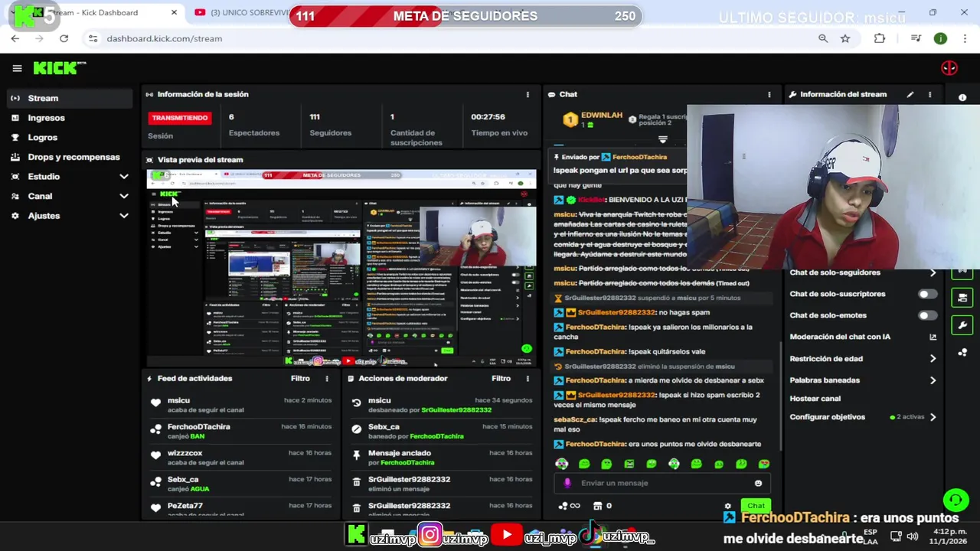Open the browser extensions puzzle icon
The width and height of the screenshot is (980, 551).
(x=880, y=38)
